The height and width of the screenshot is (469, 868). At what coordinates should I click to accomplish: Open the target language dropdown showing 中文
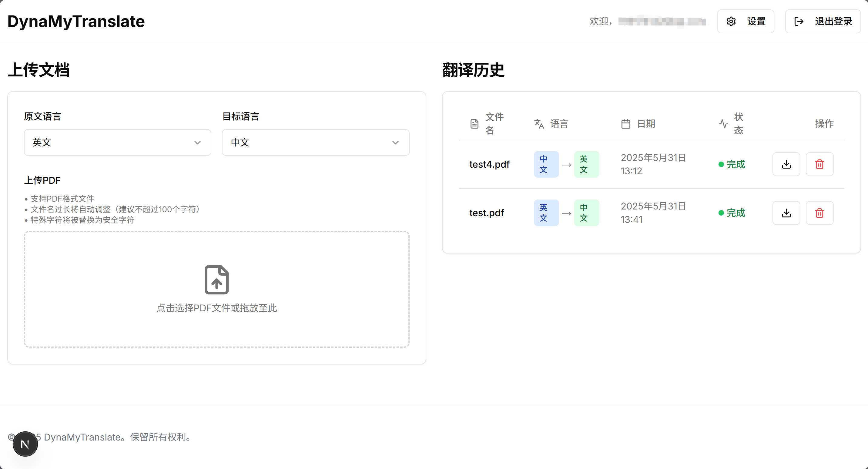pos(315,142)
